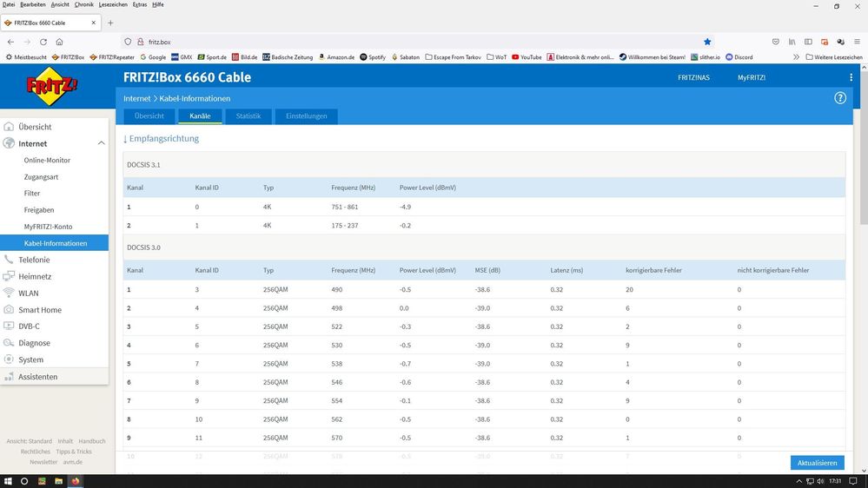Click the Aktualisieren button
Screen dimensions: 868x488
pyautogui.click(x=817, y=463)
